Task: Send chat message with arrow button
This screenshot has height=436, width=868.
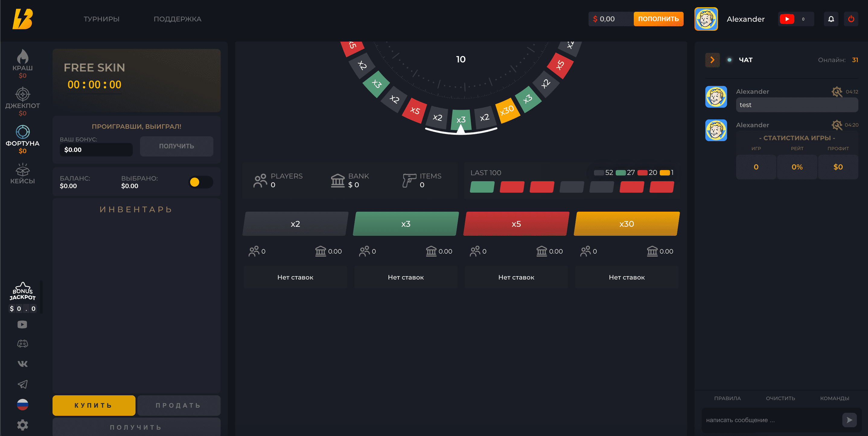Action: (849, 420)
